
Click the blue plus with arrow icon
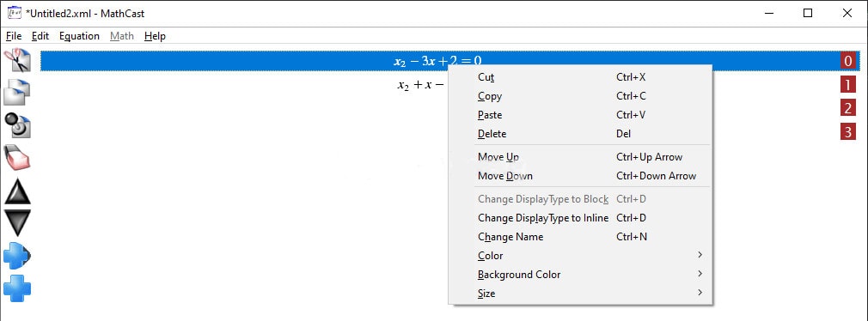tap(17, 256)
